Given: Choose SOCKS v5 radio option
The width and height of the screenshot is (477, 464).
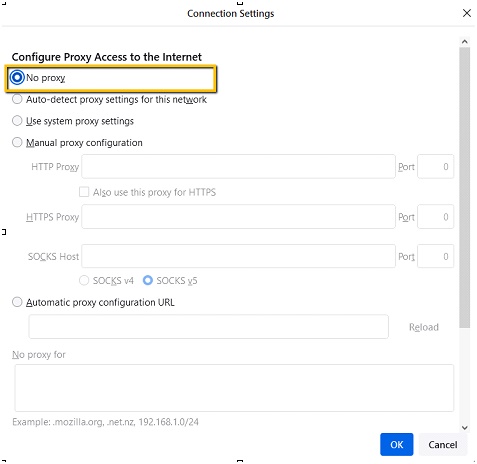Looking at the screenshot, I should (148, 280).
